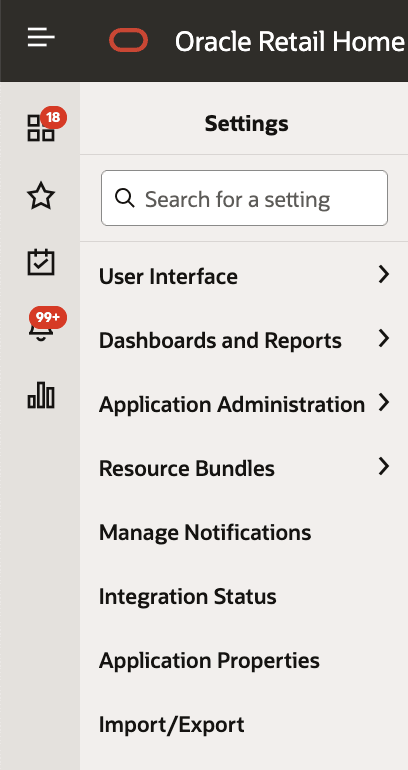
Task: Open Notifications bell with 99+ badge
Action: tap(41, 328)
